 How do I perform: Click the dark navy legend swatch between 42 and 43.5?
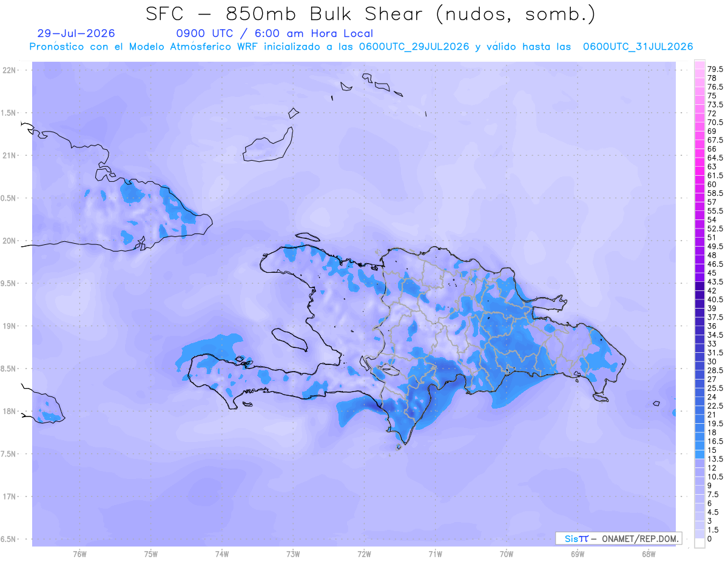(699, 286)
